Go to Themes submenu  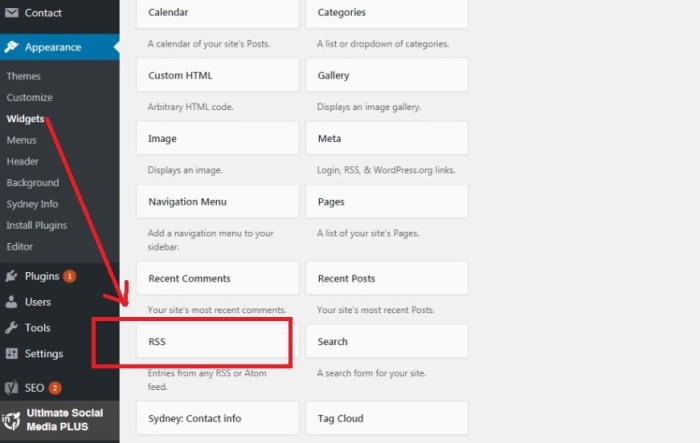tap(24, 76)
